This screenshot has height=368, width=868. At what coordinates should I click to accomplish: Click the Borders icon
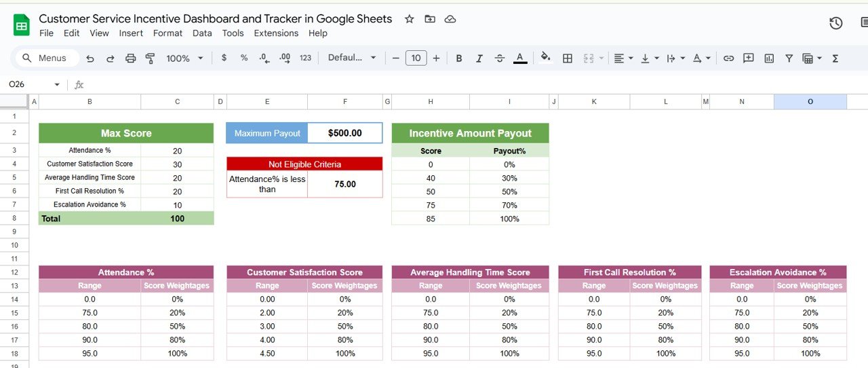568,58
